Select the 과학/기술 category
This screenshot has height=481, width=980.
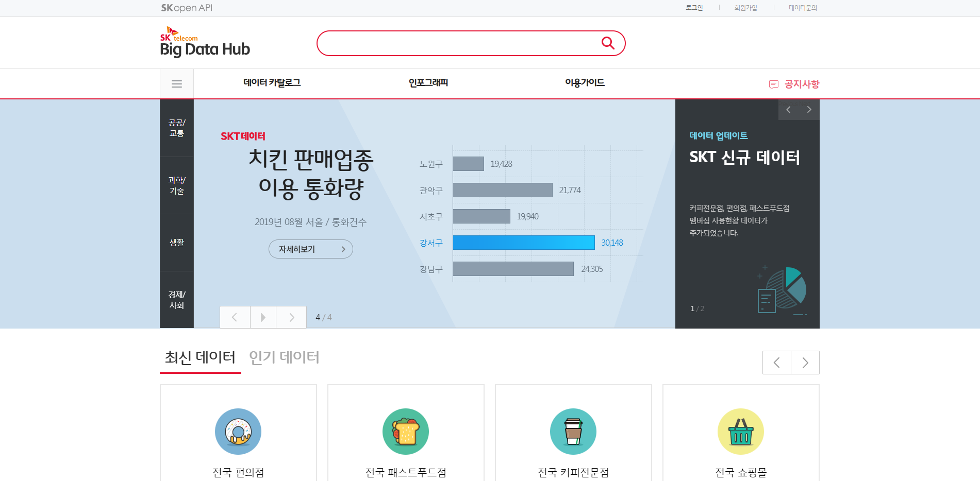[177, 185]
